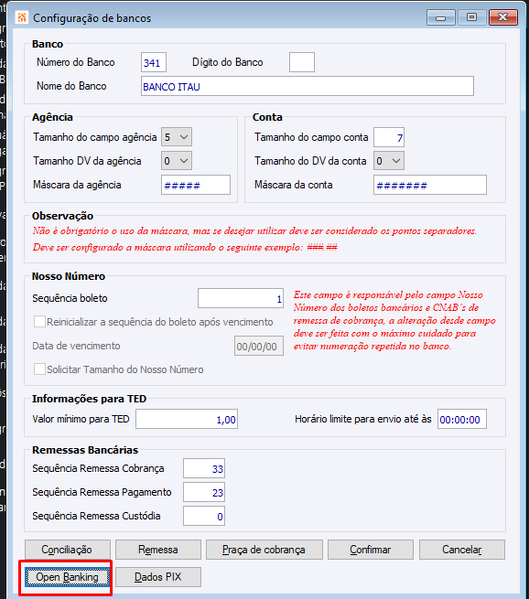Click the Observação group title
This screenshot has width=529, height=599.
click(63, 216)
